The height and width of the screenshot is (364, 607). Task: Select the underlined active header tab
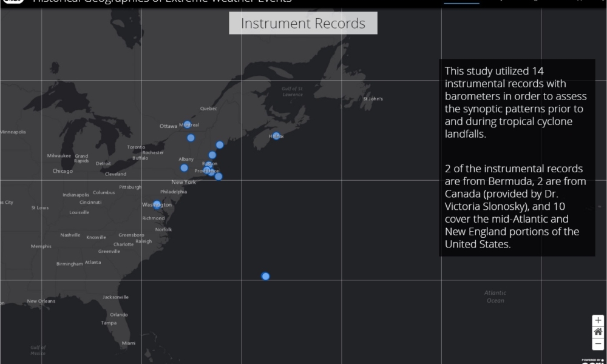click(461, 2)
